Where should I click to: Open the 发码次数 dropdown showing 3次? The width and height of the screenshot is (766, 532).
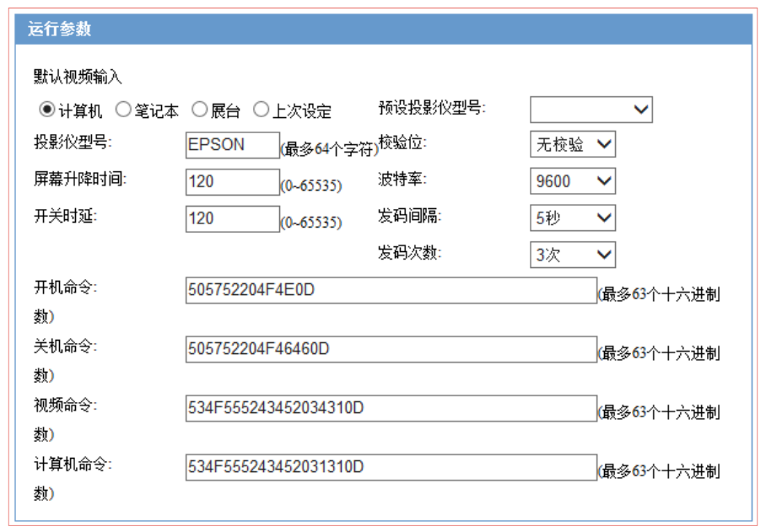coord(573,255)
